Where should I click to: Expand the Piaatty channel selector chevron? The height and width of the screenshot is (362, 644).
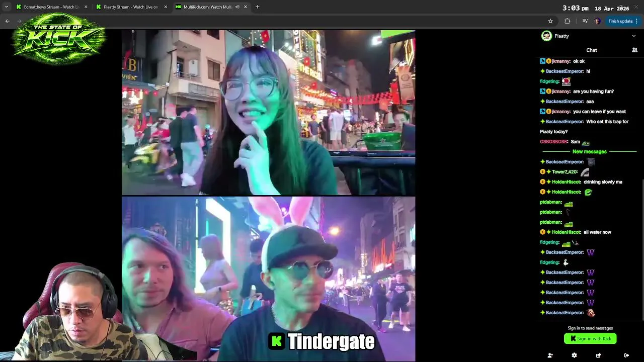coord(633,36)
